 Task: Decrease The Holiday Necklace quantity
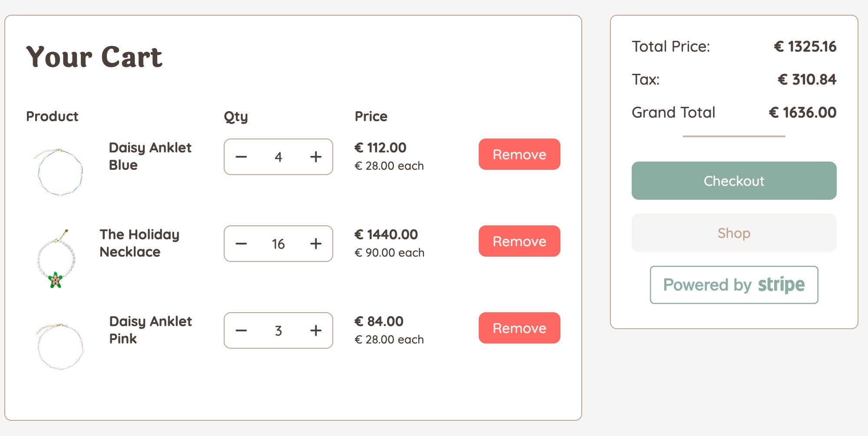(241, 244)
